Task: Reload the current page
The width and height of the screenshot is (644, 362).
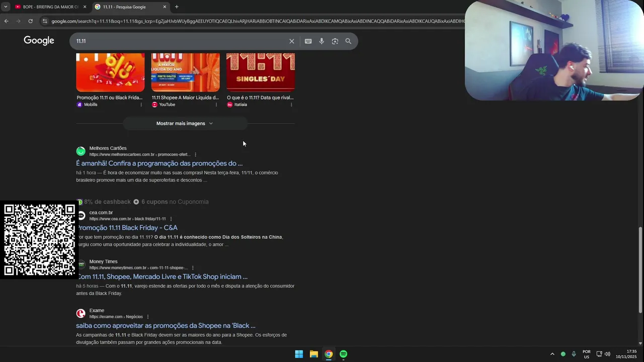Action: tap(30, 21)
